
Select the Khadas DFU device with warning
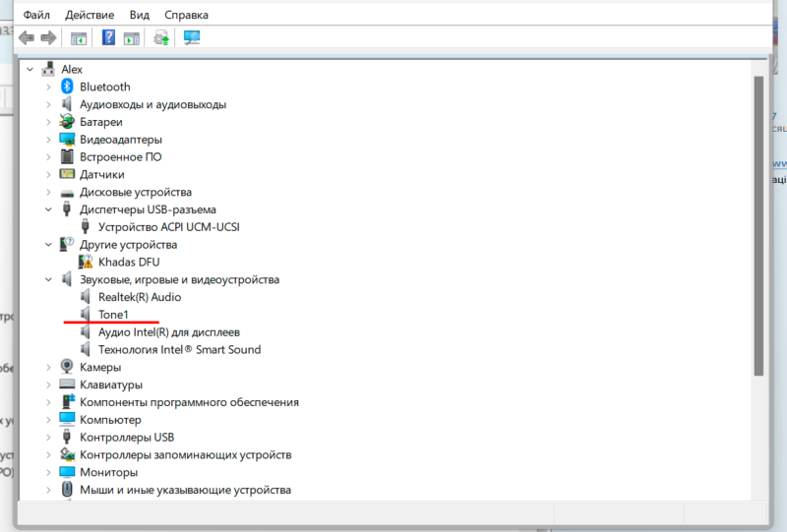point(128,262)
